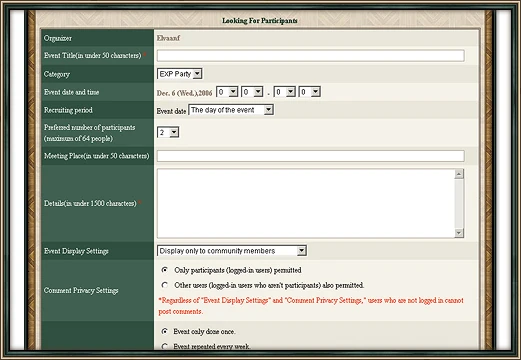Open Event Display Settings dropdown
Screen dimensions: 521x360
(x=232, y=251)
